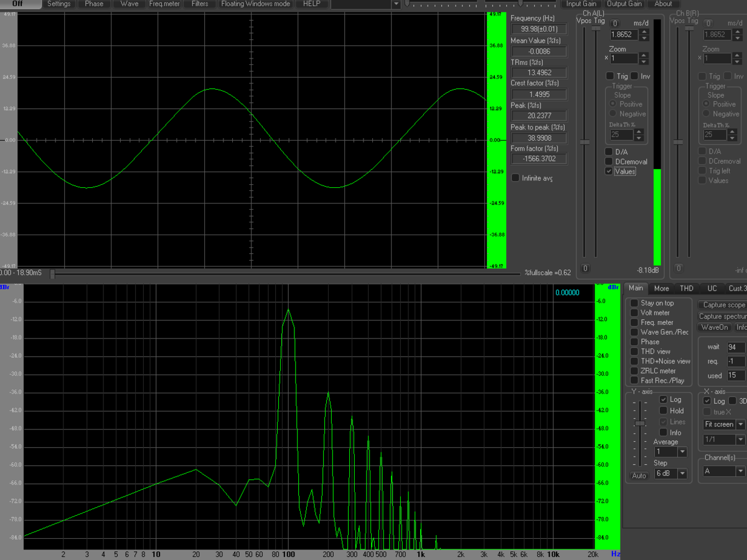Switch to Floating Windows mode
The height and width of the screenshot is (560, 747).
(x=256, y=4)
